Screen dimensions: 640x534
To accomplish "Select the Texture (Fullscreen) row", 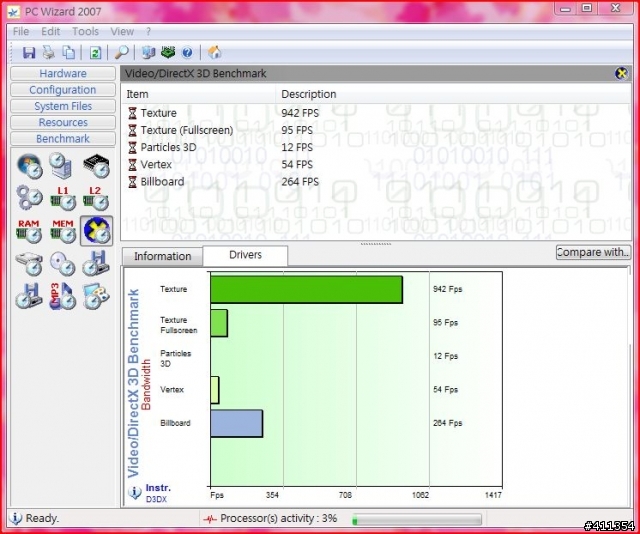I will (376, 130).
